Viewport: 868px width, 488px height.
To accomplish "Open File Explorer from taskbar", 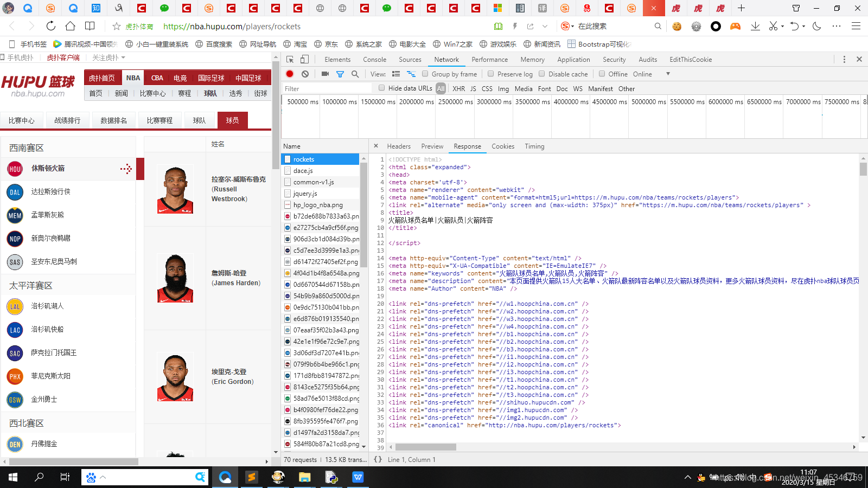I will (x=304, y=477).
